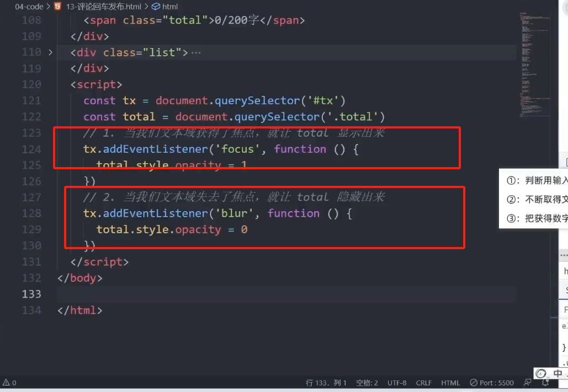Click the '#tx' selector string on line 121
568x392 pixels.
[x=323, y=101]
